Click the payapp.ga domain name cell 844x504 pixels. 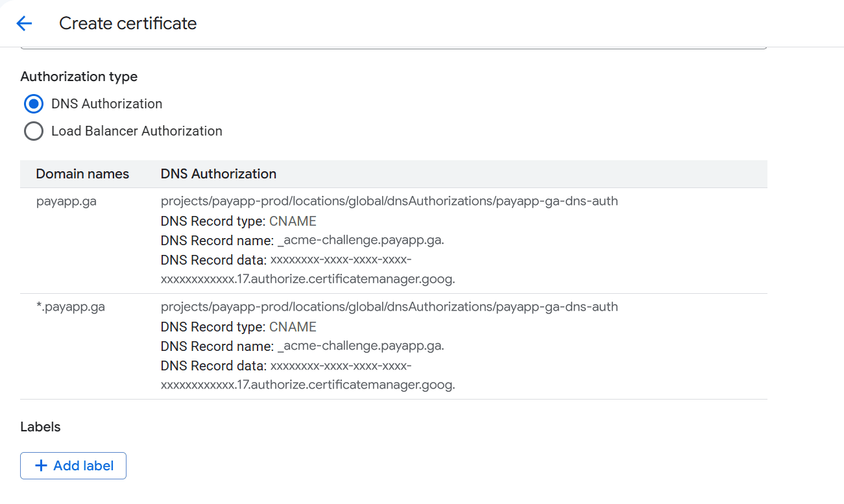point(66,201)
